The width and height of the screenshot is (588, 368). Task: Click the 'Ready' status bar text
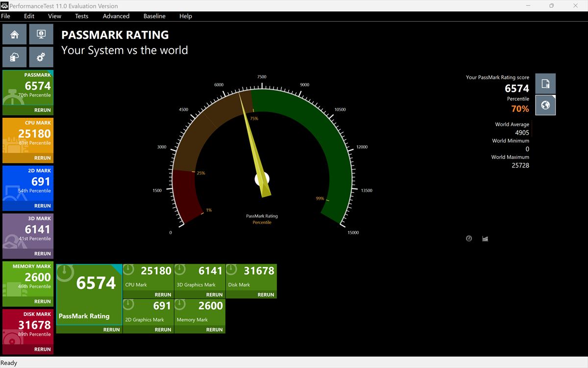[x=9, y=363]
